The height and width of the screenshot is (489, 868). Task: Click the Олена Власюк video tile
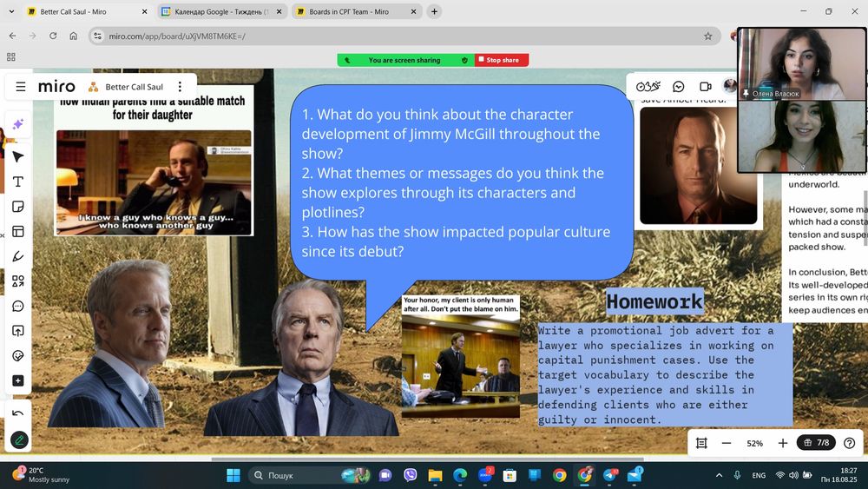(x=801, y=64)
